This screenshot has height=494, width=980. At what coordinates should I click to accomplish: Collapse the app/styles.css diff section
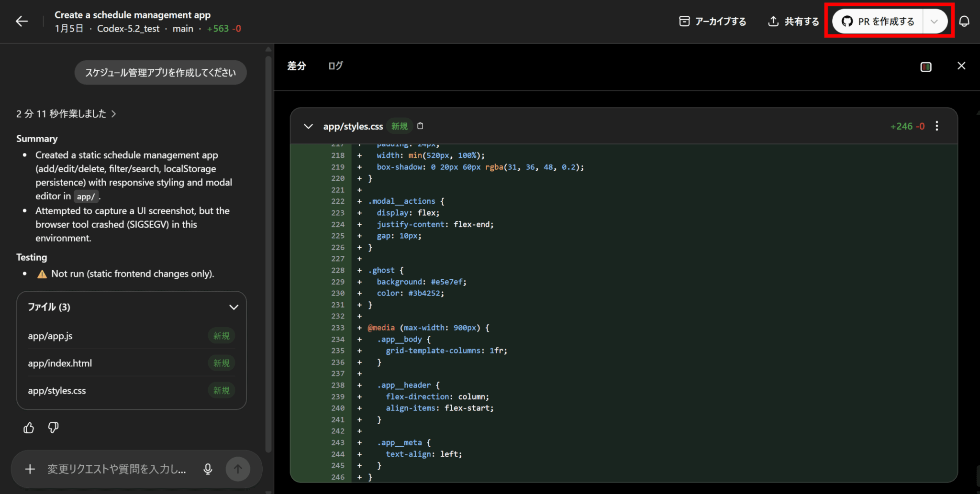tap(308, 126)
